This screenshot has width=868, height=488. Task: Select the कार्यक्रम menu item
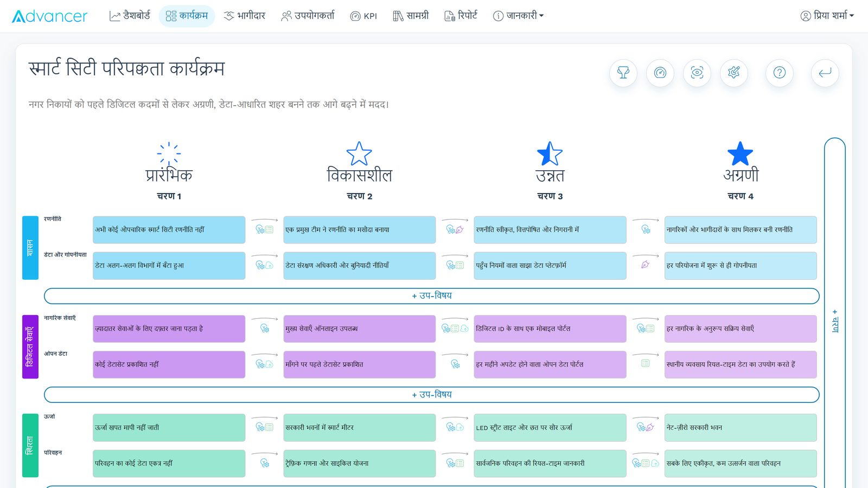[187, 16]
